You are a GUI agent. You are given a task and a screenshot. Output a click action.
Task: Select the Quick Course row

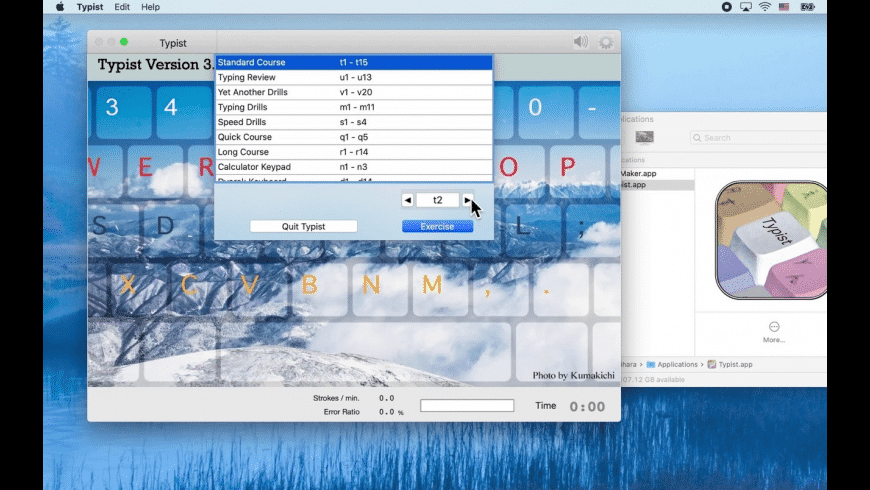[354, 137]
